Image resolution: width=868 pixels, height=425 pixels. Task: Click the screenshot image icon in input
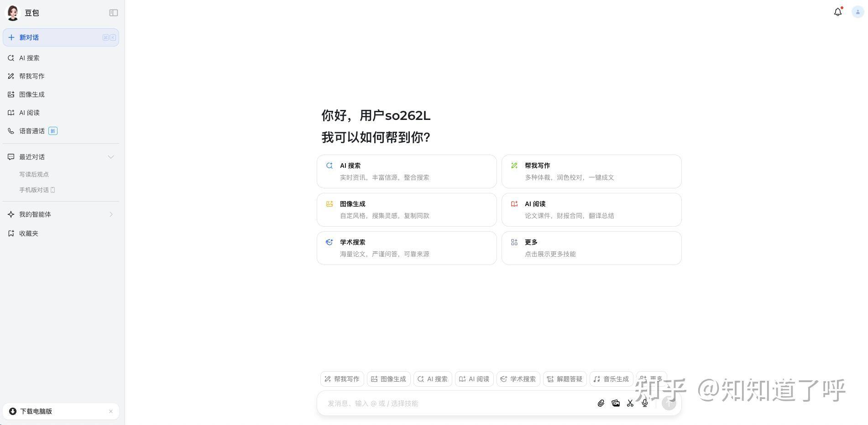tap(616, 403)
